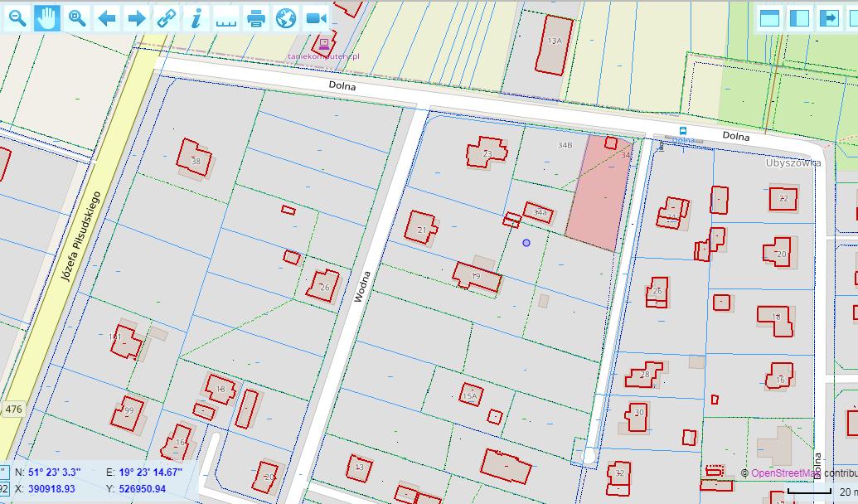The image size is (858, 504).
Task: Click the taniekomputery.pl computer shop icon
Action: point(324,42)
